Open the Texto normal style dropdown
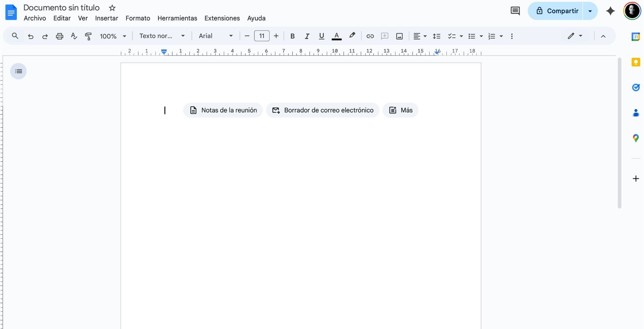The image size is (644, 329). [162, 36]
